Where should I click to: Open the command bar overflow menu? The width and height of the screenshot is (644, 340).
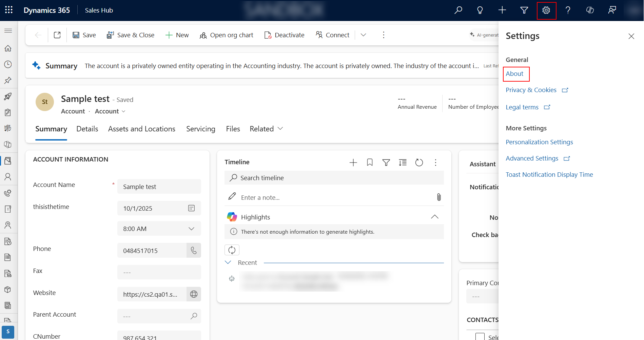click(x=384, y=35)
